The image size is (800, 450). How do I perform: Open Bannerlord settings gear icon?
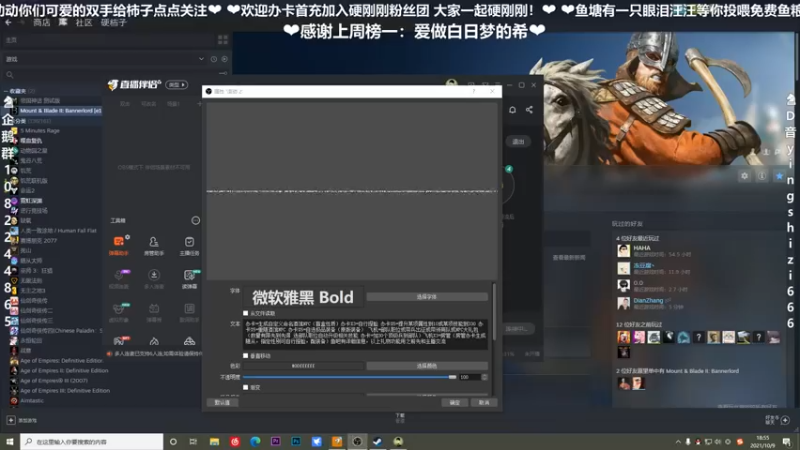click(x=744, y=176)
